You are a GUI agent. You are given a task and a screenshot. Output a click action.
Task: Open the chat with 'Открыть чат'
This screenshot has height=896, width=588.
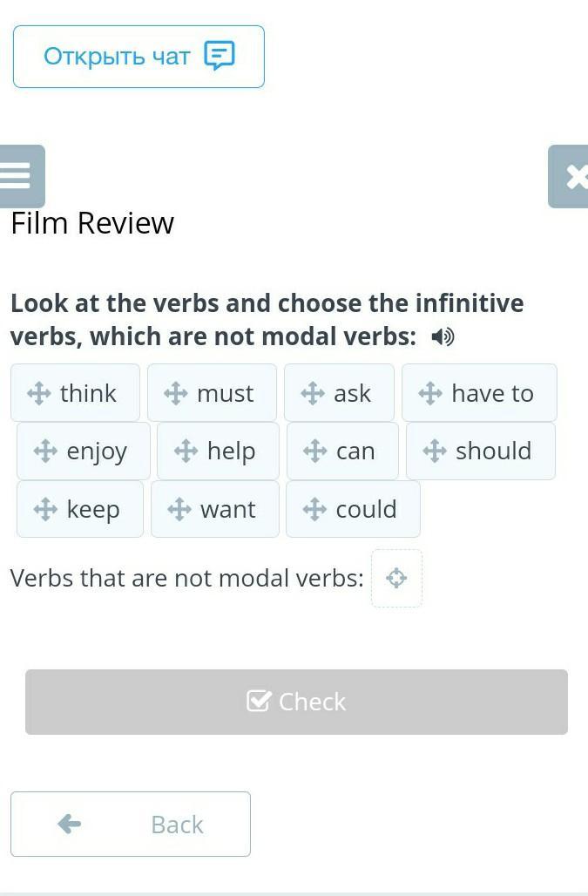[x=139, y=57]
